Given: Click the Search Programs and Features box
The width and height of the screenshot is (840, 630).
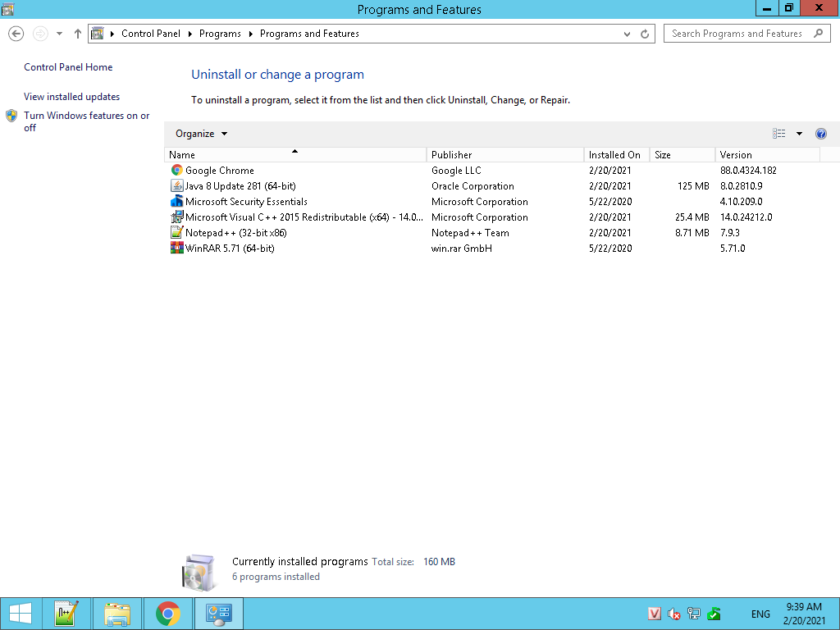Looking at the screenshot, I should pos(738,34).
